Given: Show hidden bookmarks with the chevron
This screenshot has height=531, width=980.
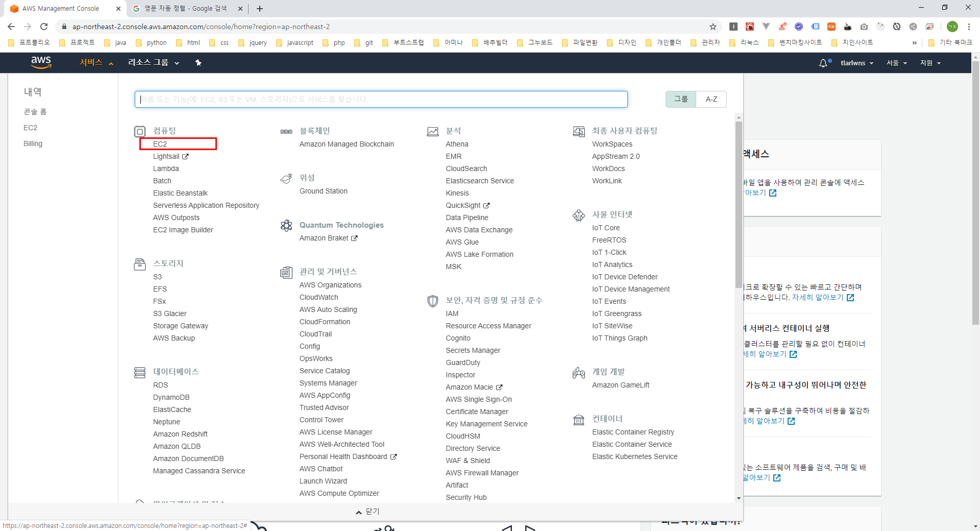Looking at the screenshot, I should pyautogui.click(x=914, y=43).
